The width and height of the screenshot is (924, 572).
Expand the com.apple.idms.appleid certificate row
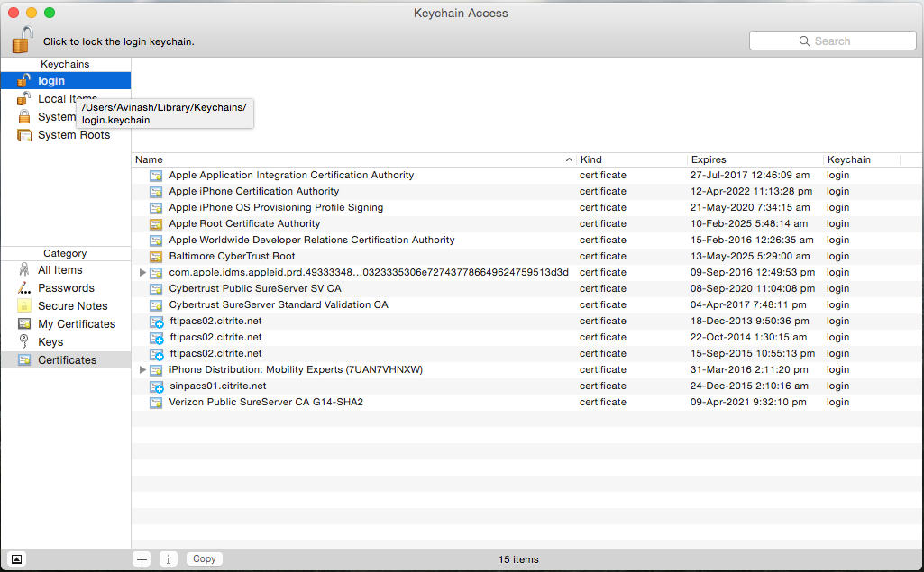pos(142,272)
